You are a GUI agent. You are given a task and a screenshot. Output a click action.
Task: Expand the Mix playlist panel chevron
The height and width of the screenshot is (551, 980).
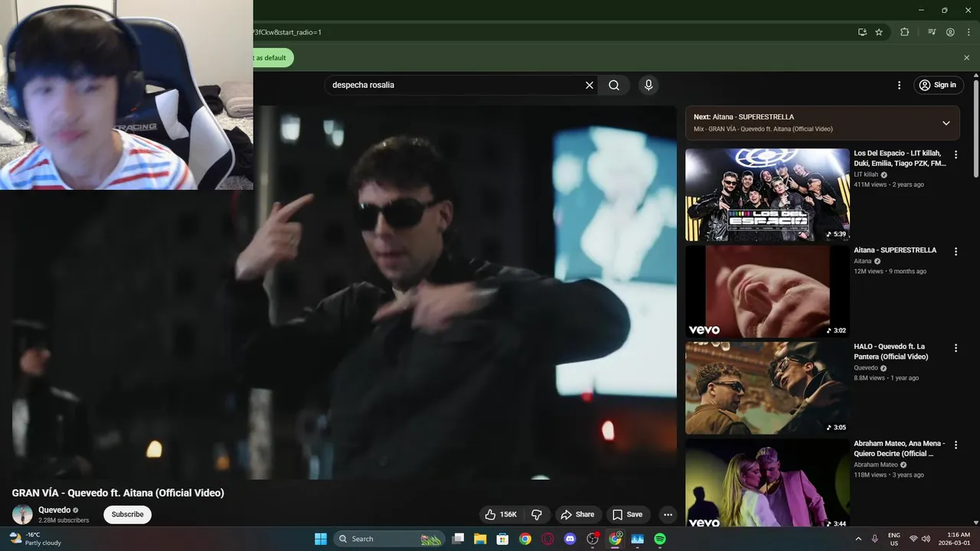(946, 123)
